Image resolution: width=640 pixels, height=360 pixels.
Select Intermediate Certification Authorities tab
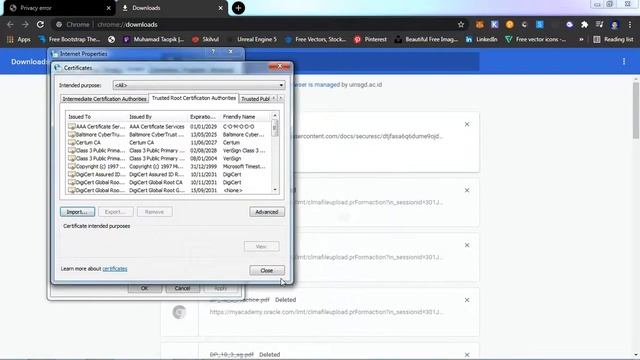pyautogui.click(x=104, y=99)
